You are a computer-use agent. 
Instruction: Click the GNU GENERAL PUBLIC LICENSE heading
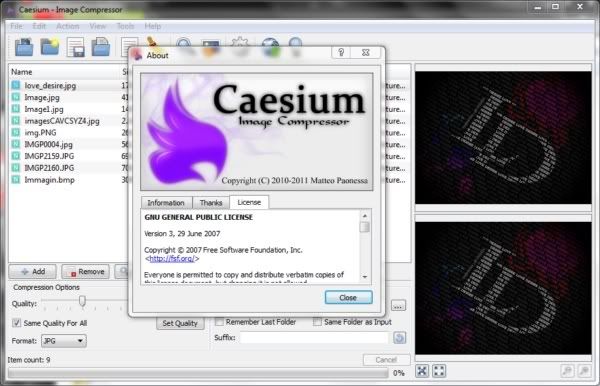click(x=199, y=217)
